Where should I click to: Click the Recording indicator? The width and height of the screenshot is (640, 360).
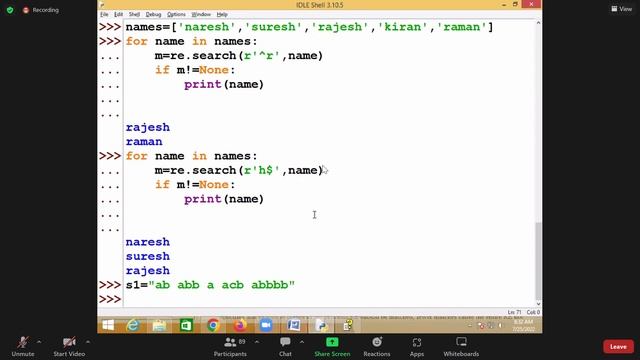pyautogui.click(x=41, y=10)
